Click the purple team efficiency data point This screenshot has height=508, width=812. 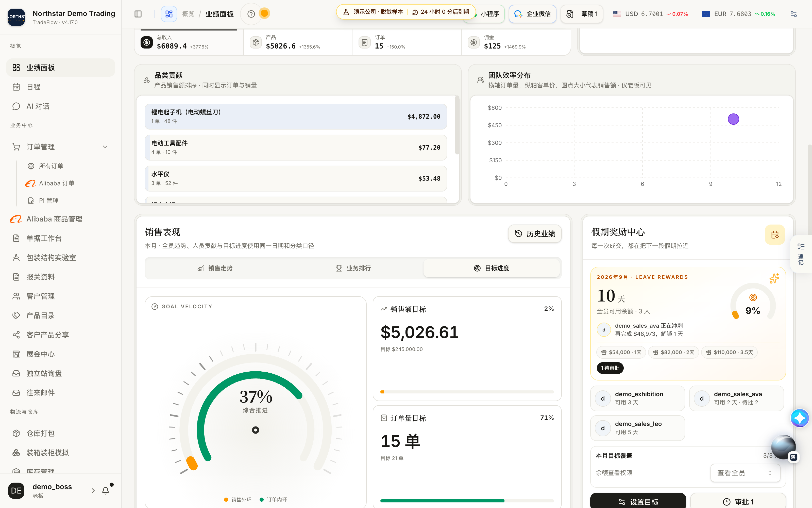pyautogui.click(x=733, y=119)
